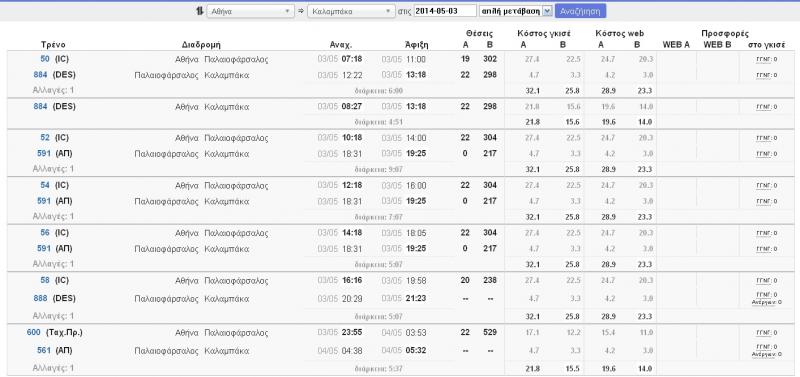Click ΓΓΝΓ: 0 offer in train 50 row
The height and width of the screenshot is (377, 800).
tap(767, 59)
